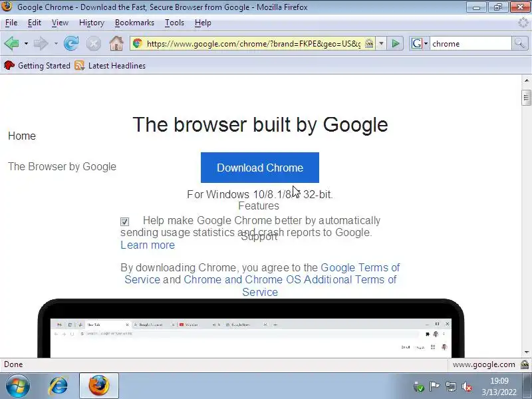Click the security shield tray icon
The width and height of the screenshot is (532, 399).
click(x=419, y=386)
